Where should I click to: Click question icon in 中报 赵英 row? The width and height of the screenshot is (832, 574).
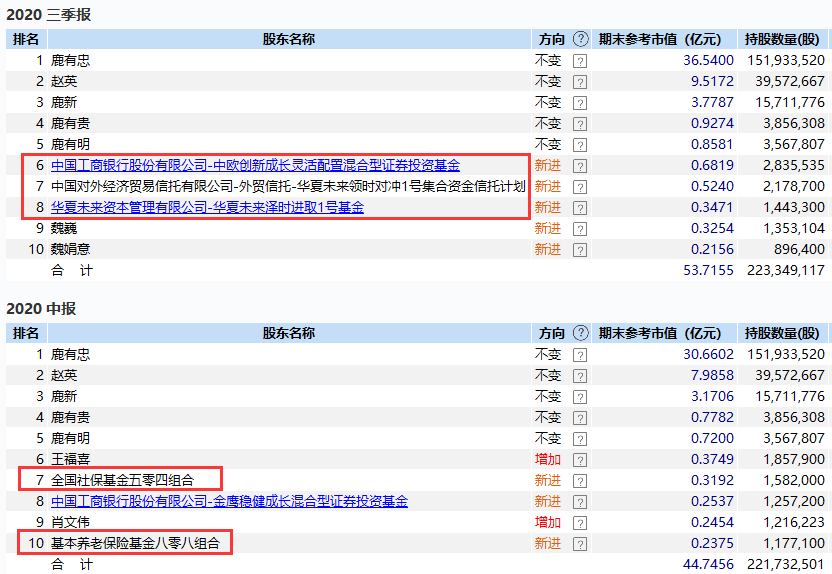point(580,376)
